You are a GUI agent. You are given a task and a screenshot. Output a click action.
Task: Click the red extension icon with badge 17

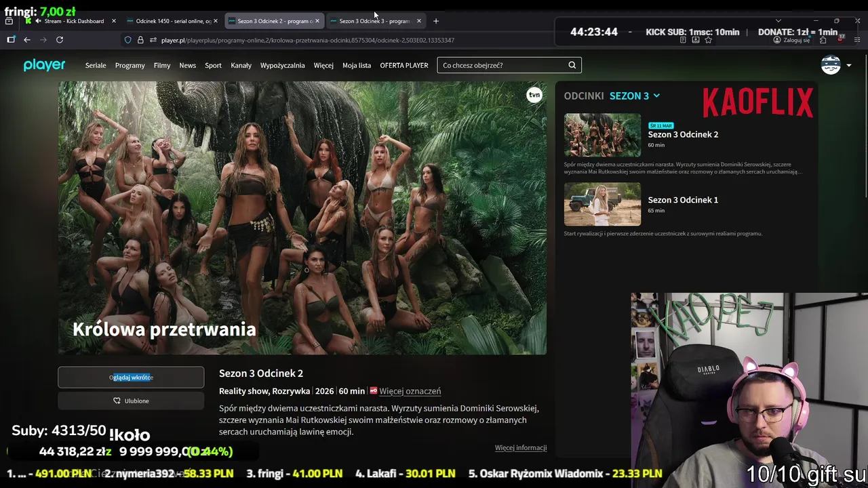[x=840, y=39]
